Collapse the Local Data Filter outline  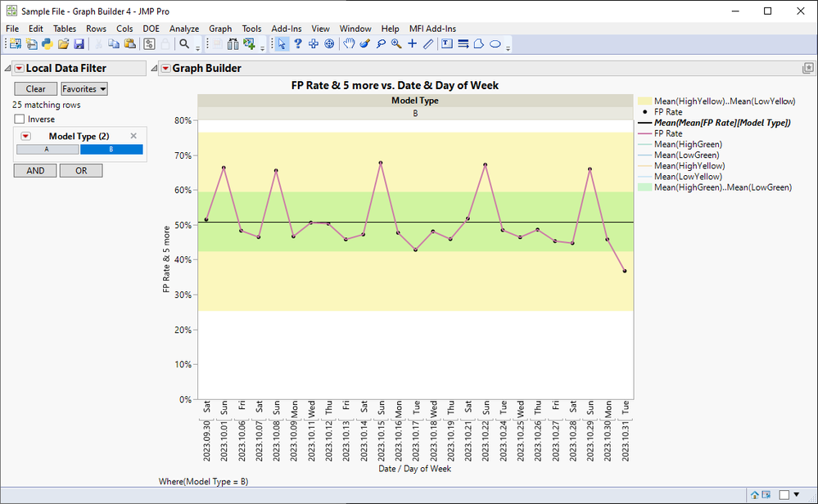click(x=7, y=68)
